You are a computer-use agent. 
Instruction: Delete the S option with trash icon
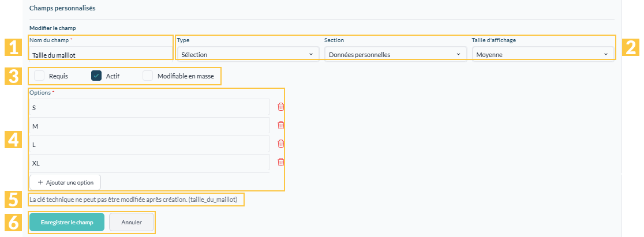[x=281, y=107]
